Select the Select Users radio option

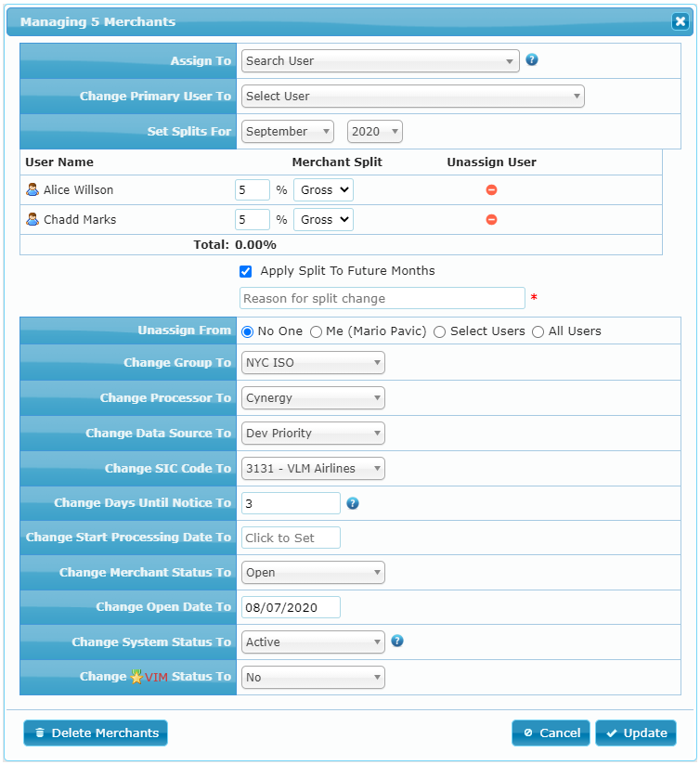(x=439, y=331)
